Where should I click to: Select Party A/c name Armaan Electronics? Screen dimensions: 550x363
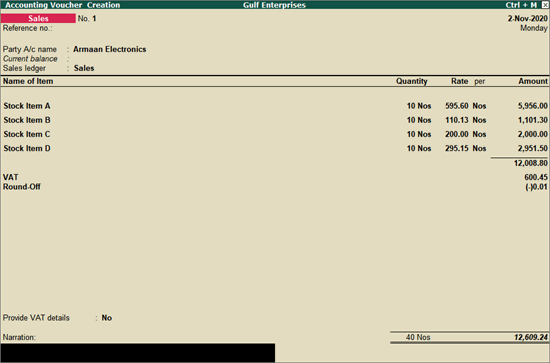[x=109, y=49]
